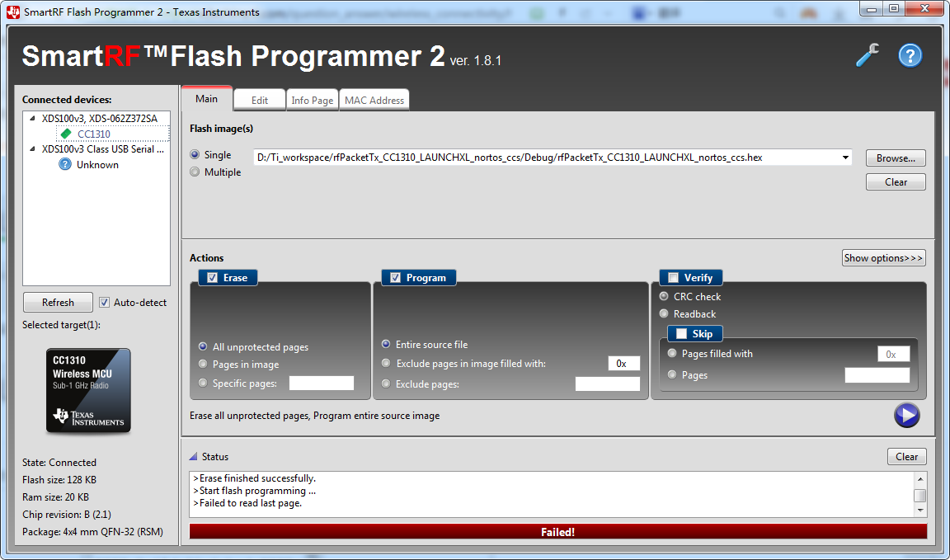Screen dimensions: 950x560
Task: Select Exclude pages in image filled with
Action: tap(386, 364)
